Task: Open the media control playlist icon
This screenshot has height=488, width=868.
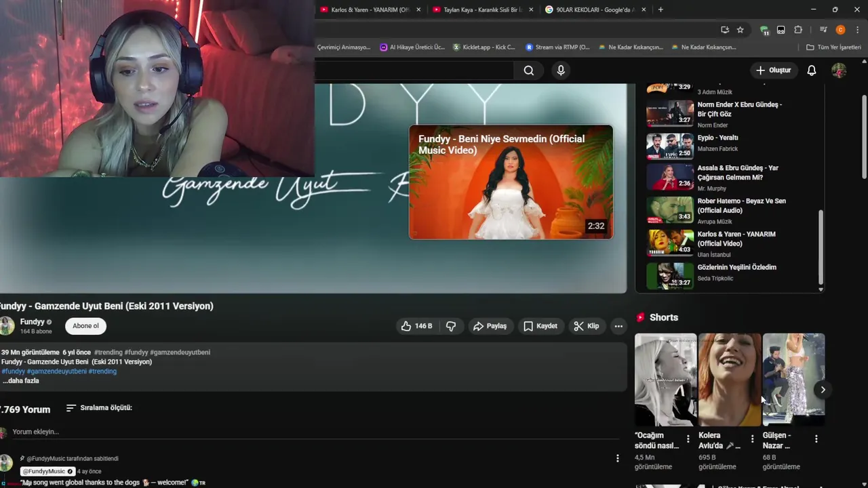Action: (x=823, y=30)
